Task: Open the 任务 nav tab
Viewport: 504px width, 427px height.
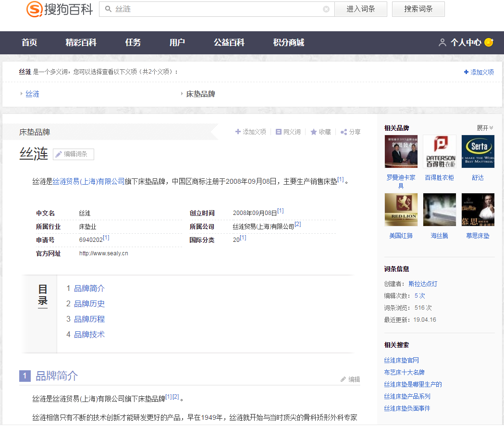Action: pos(133,42)
